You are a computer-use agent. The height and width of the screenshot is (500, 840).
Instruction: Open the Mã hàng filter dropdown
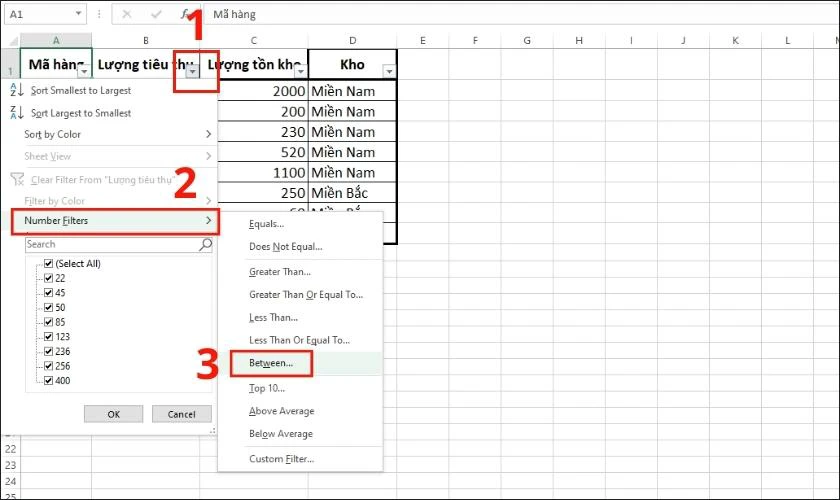(84, 71)
